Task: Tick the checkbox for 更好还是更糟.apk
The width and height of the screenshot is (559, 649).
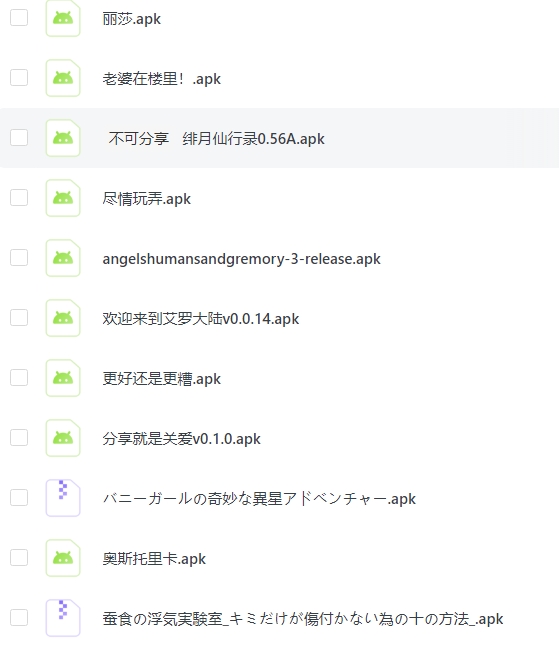Action: click(19, 378)
